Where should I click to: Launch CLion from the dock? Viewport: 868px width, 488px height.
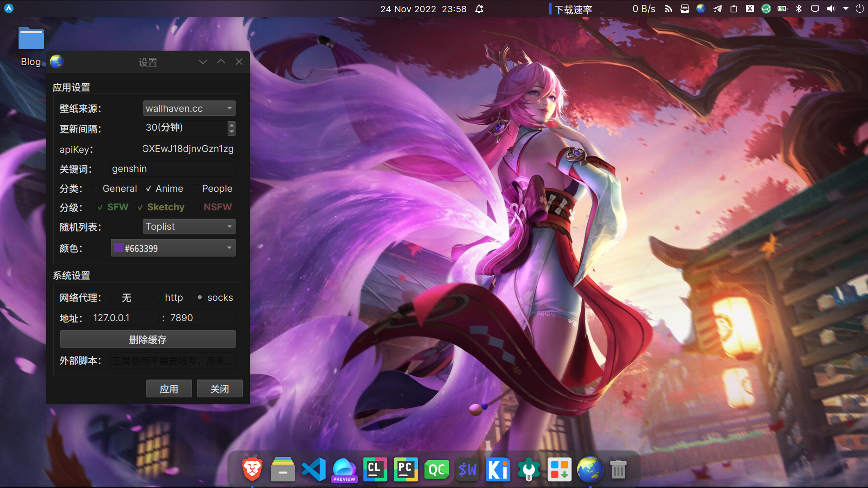click(x=375, y=469)
